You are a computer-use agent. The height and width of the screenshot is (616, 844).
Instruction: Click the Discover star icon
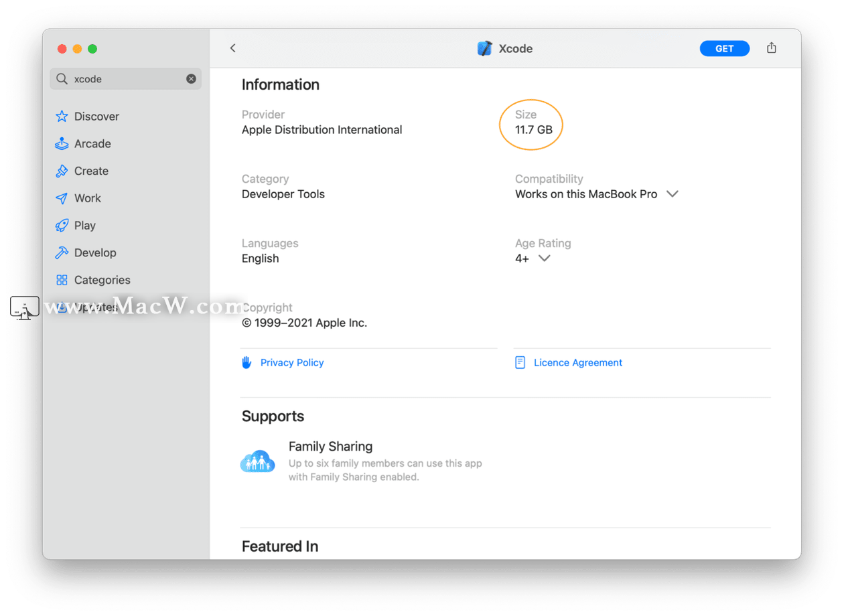[x=62, y=117]
